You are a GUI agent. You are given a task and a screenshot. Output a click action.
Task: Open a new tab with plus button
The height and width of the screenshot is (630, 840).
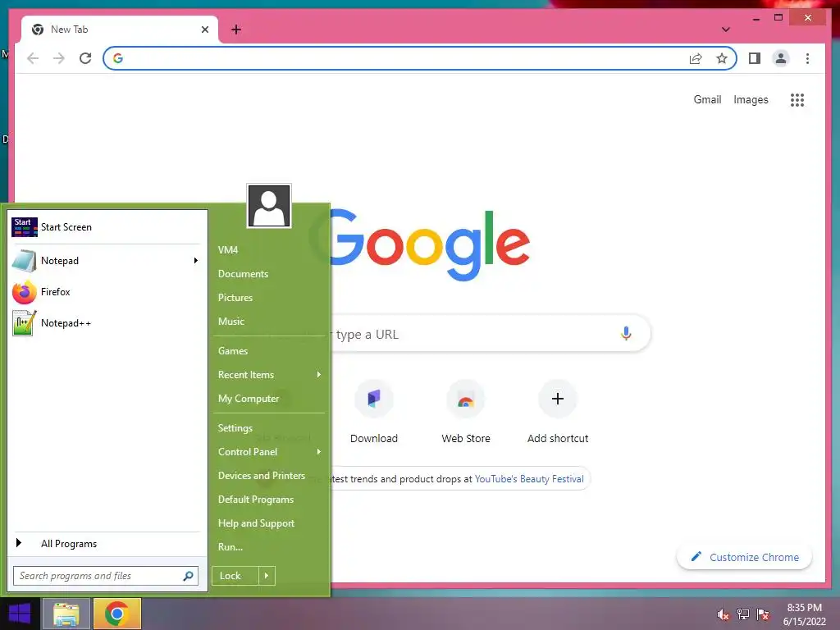point(236,30)
